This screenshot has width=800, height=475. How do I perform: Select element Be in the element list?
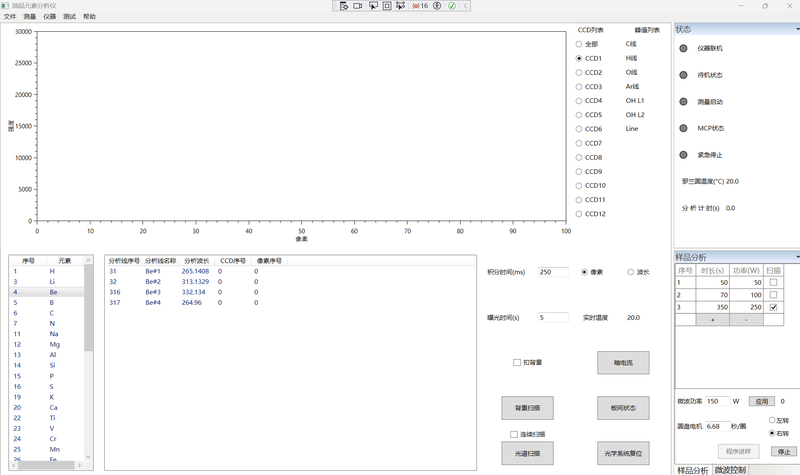pyautogui.click(x=52, y=293)
